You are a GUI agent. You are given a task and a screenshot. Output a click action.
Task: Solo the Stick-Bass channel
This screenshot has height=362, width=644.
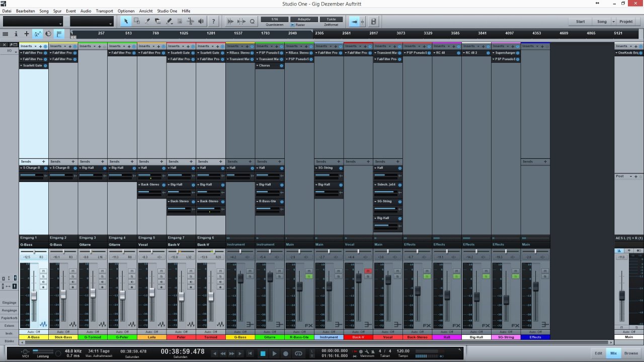click(73, 276)
